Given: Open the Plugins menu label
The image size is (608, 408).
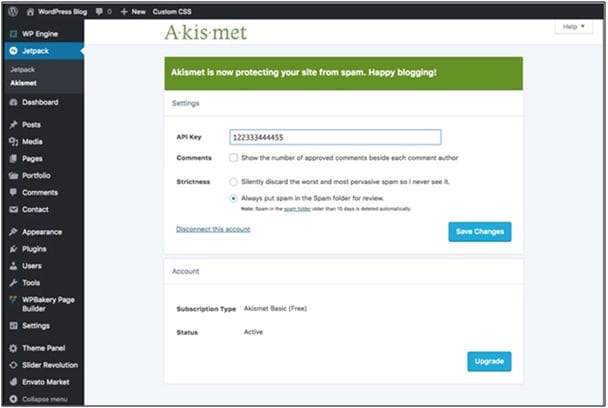Looking at the screenshot, I should (x=34, y=249).
